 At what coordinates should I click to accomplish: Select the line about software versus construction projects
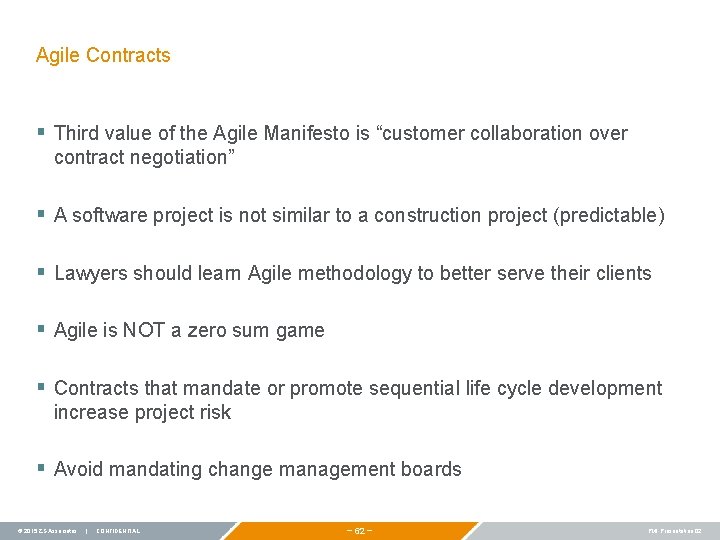359,215
